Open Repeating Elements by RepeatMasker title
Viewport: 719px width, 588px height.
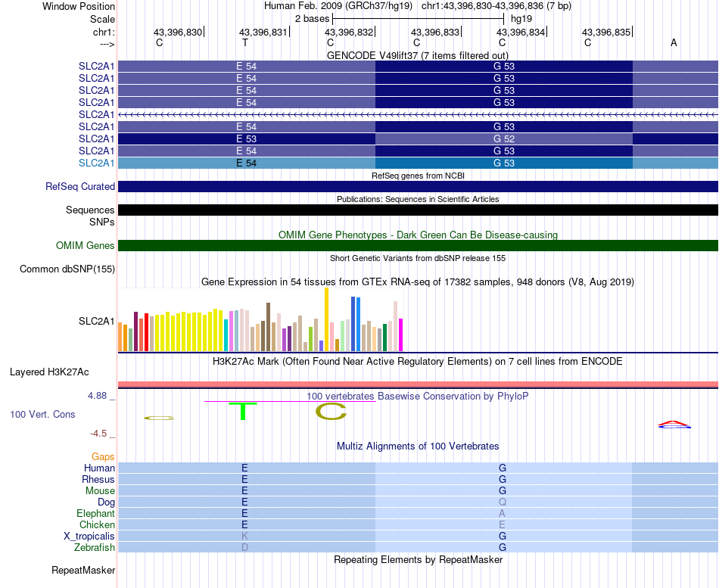[418, 559]
